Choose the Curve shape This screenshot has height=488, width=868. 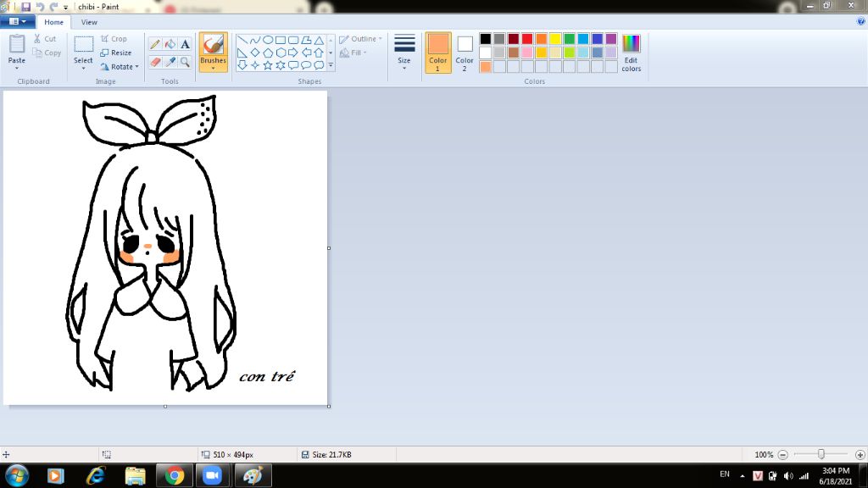(254, 41)
